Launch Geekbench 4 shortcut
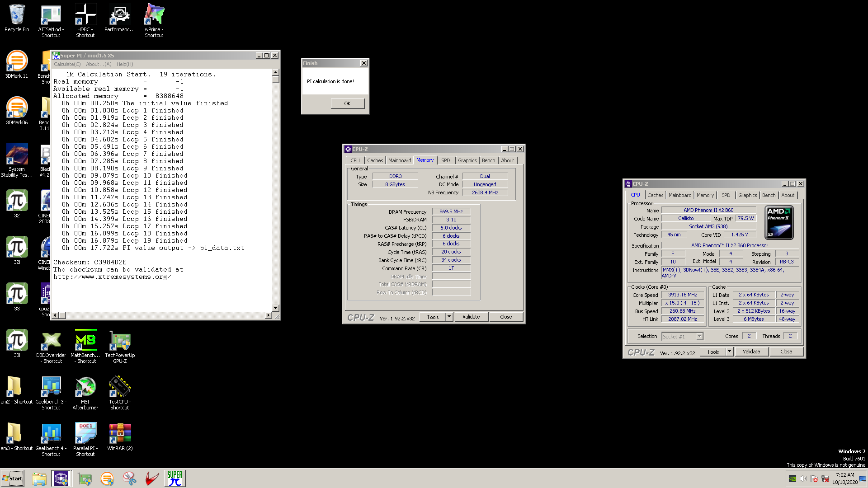 (51, 439)
